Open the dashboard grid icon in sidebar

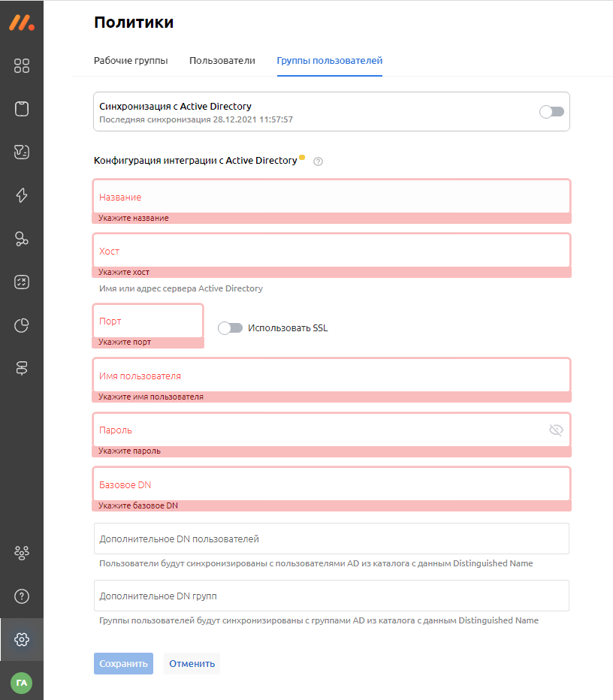point(22,66)
